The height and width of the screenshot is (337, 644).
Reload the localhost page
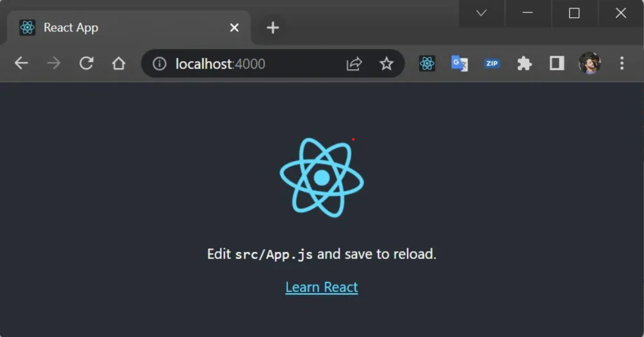[x=86, y=64]
